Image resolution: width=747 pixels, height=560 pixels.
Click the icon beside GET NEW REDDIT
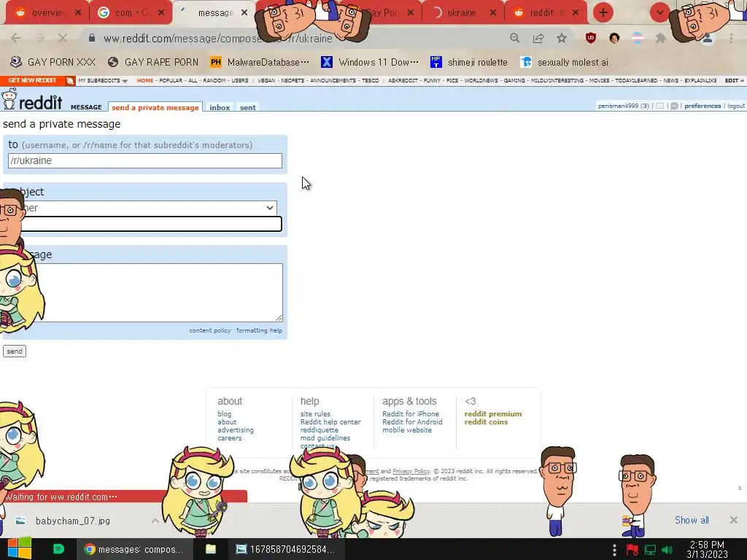tap(70, 80)
